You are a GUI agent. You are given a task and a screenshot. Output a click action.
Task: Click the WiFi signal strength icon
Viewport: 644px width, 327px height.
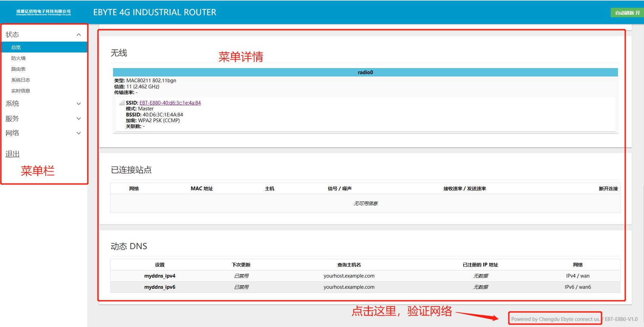tap(122, 103)
